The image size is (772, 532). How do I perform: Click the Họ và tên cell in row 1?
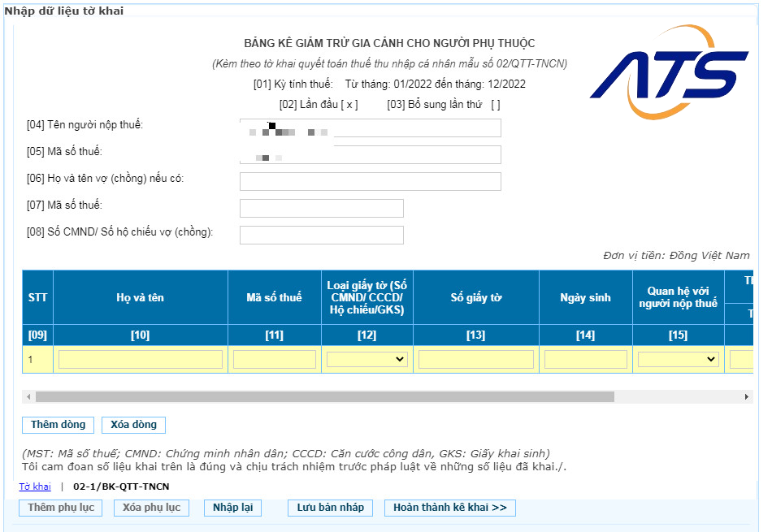pyautogui.click(x=141, y=359)
